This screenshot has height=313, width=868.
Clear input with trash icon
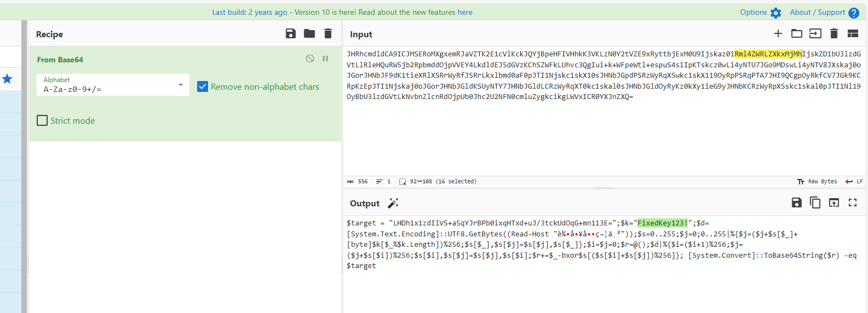tap(834, 34)
